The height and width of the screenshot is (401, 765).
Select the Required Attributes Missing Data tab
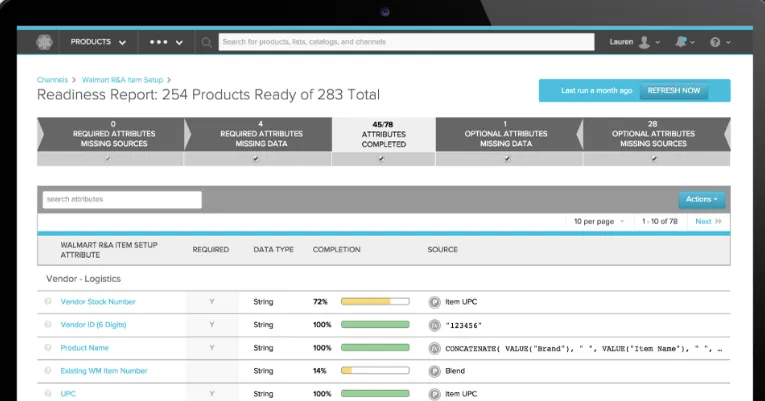(261, 134)
